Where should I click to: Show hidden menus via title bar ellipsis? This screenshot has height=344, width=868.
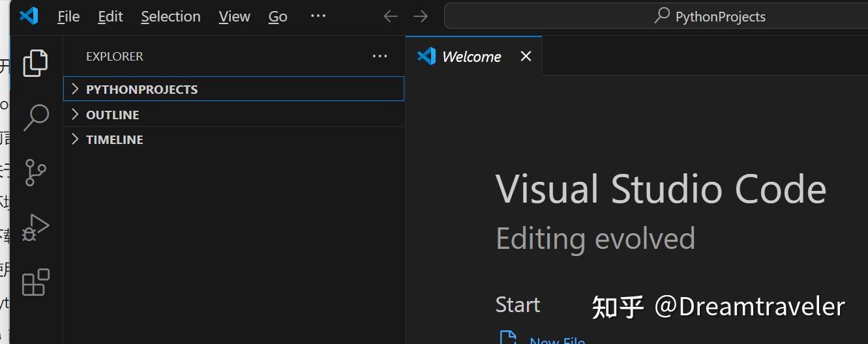[318, 16]
